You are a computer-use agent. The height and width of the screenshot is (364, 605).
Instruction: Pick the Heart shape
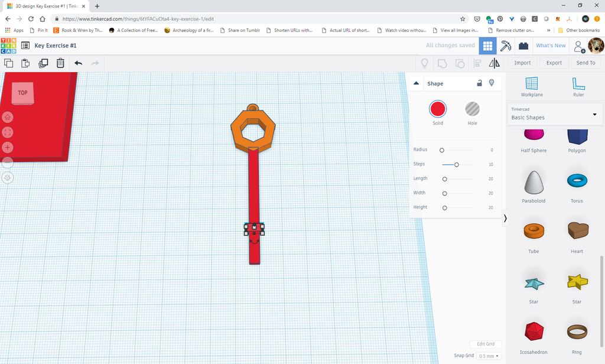point(577,237)
